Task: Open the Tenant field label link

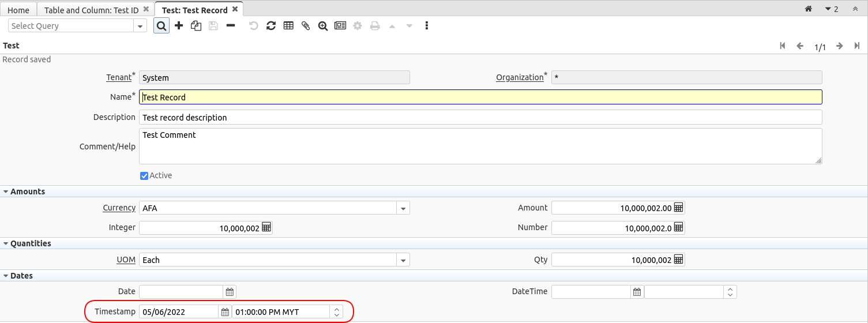Action: click(119, 77)
